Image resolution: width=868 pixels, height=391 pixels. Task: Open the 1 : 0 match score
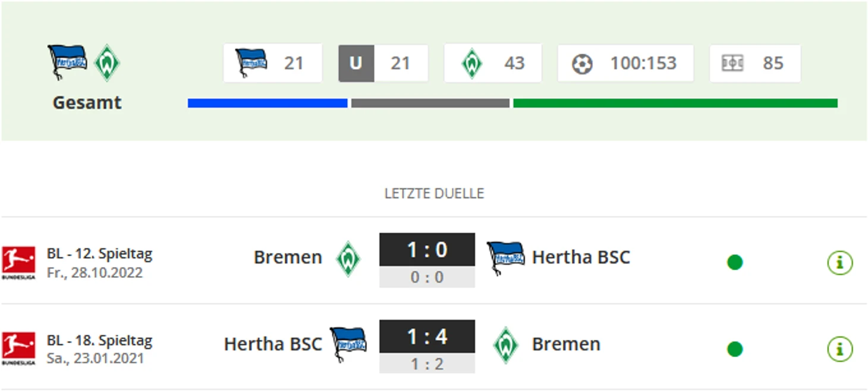427,250
